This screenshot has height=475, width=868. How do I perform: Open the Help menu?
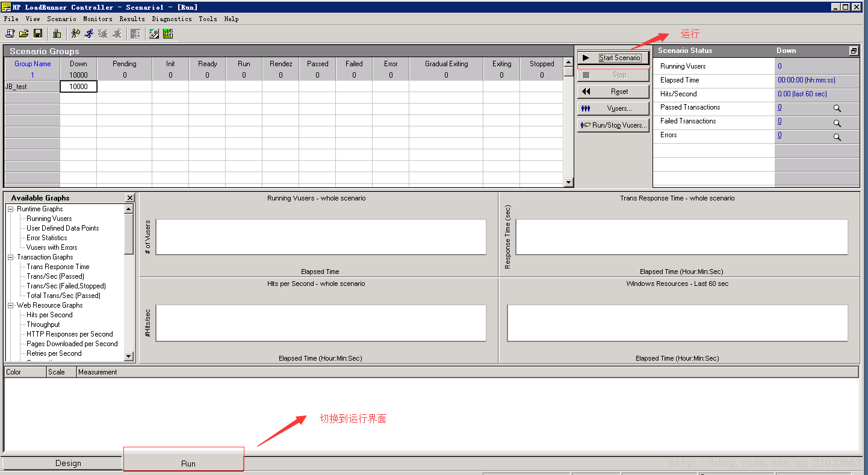[x=231, y=19]
